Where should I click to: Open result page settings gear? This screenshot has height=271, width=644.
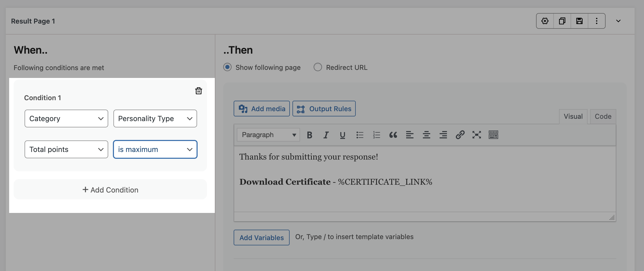pos(545,21)
